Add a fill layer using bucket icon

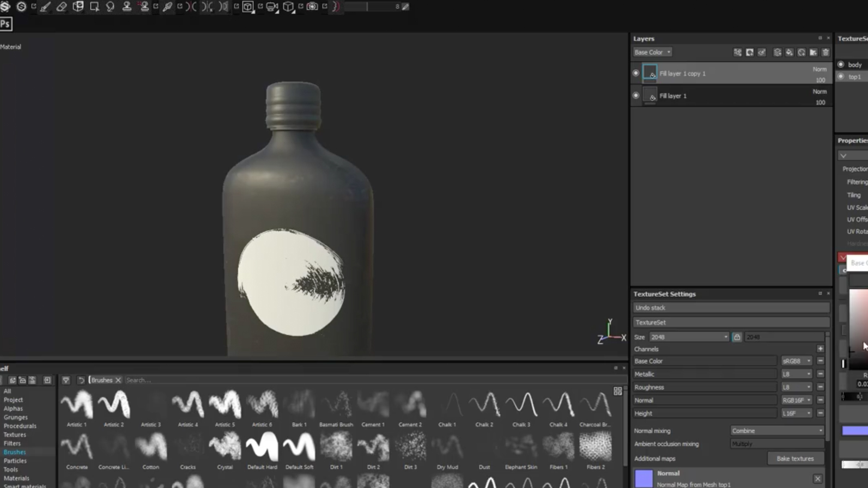point(790,52)
